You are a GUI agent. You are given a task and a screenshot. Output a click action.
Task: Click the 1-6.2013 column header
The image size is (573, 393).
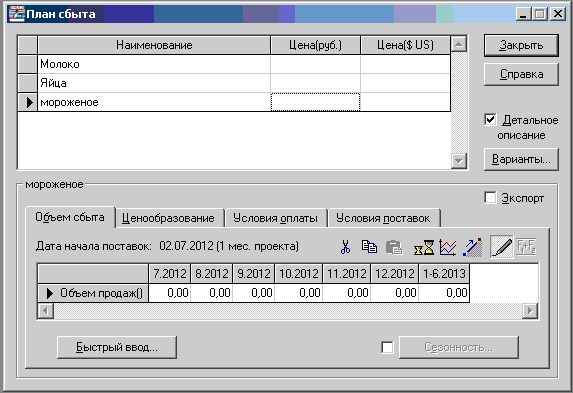[x=444, y=273]
